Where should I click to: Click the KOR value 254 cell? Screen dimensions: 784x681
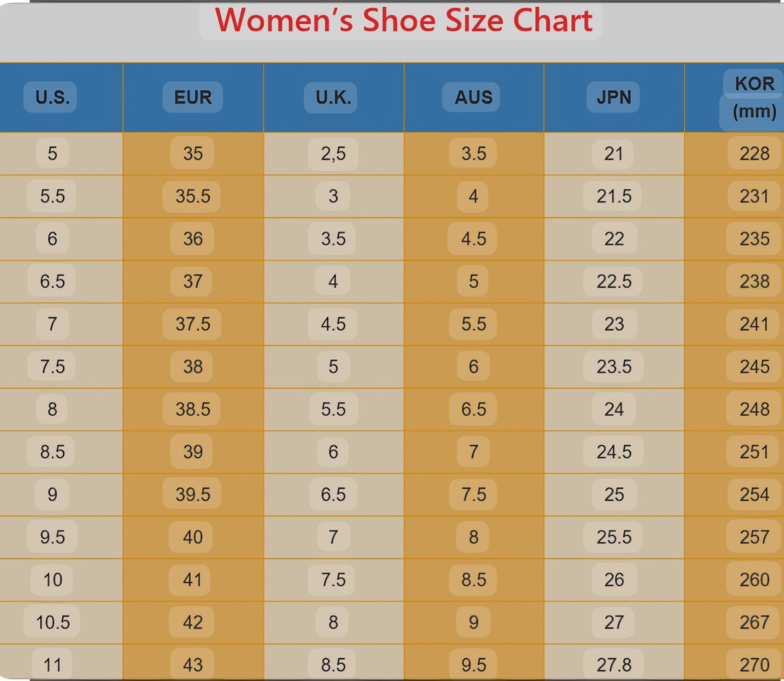754,494
